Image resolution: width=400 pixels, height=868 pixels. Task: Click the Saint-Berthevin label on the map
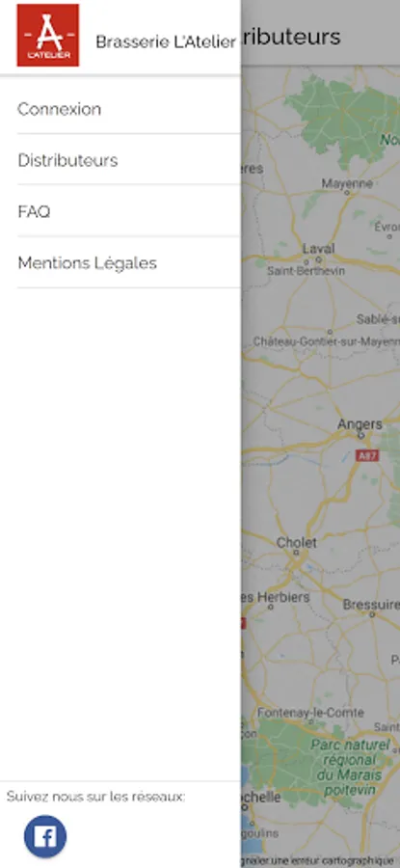tap(306, 271)
